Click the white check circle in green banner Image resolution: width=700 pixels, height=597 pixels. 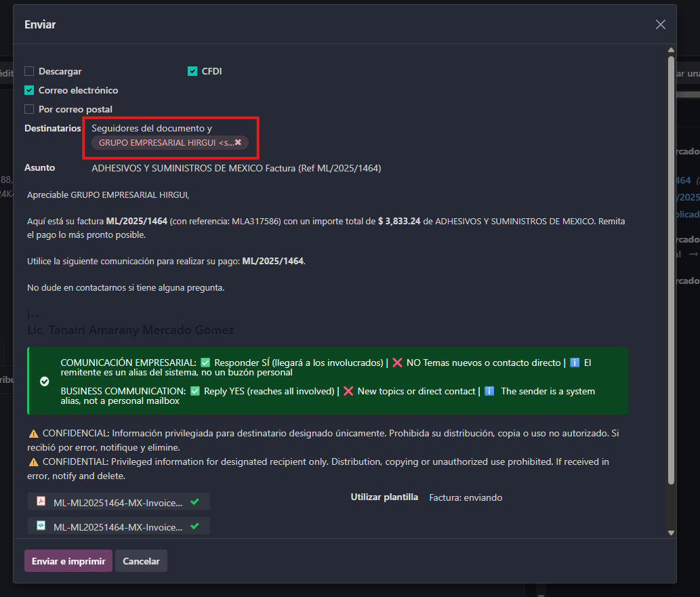coord(44,382)
